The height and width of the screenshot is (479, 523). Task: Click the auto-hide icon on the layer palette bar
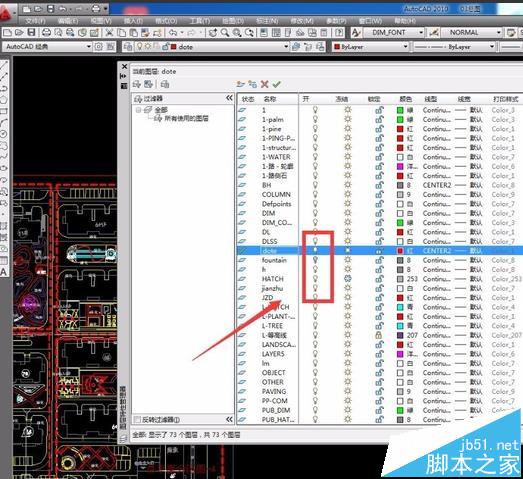pos(124,76)
